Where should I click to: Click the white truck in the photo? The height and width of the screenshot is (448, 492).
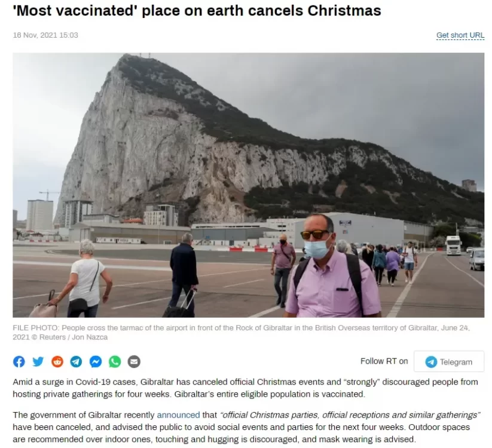pyautogui.click(x=453, y=245)
